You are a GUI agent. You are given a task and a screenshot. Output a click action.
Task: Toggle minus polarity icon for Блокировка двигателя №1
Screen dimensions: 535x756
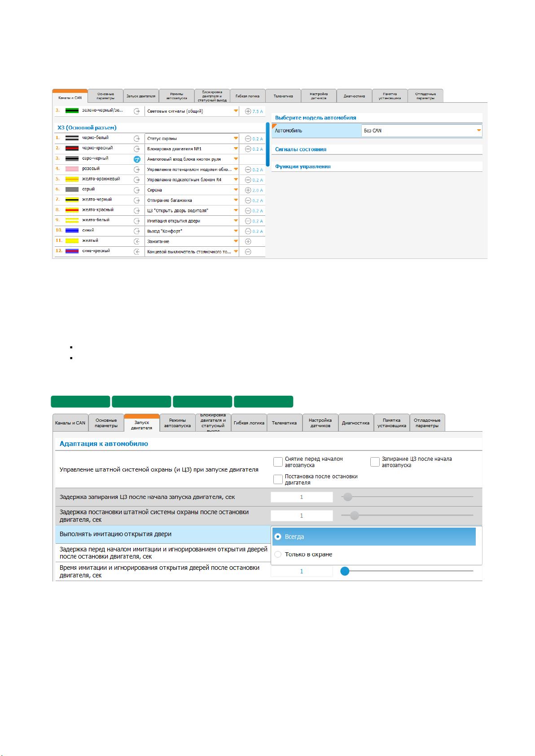tap(248, 149)
